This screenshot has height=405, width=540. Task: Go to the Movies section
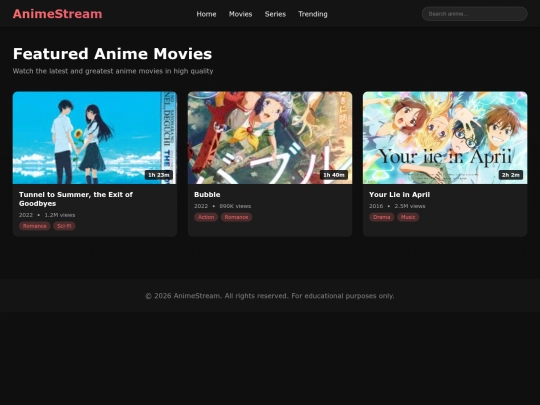pyautogui.click(x=240, y=14)
